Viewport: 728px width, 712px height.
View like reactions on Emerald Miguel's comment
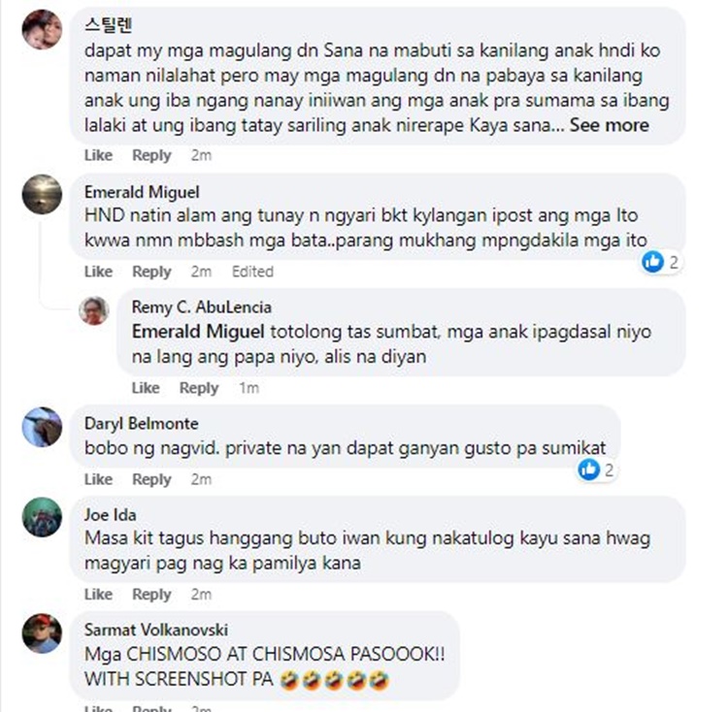[661, 263]
